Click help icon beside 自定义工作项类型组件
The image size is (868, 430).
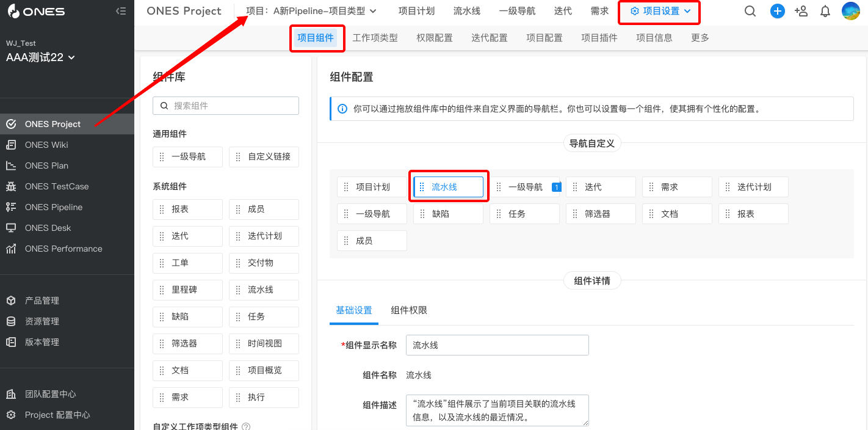(246, 427)
